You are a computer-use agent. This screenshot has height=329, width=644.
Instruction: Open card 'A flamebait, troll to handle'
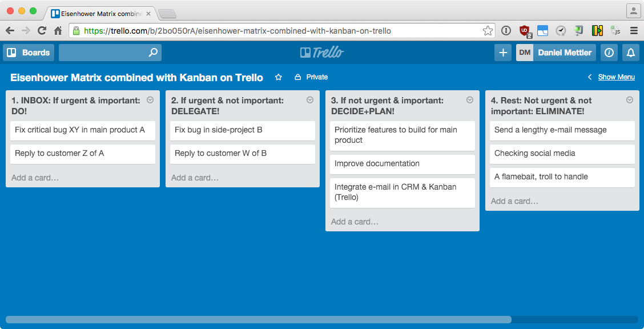562,178
